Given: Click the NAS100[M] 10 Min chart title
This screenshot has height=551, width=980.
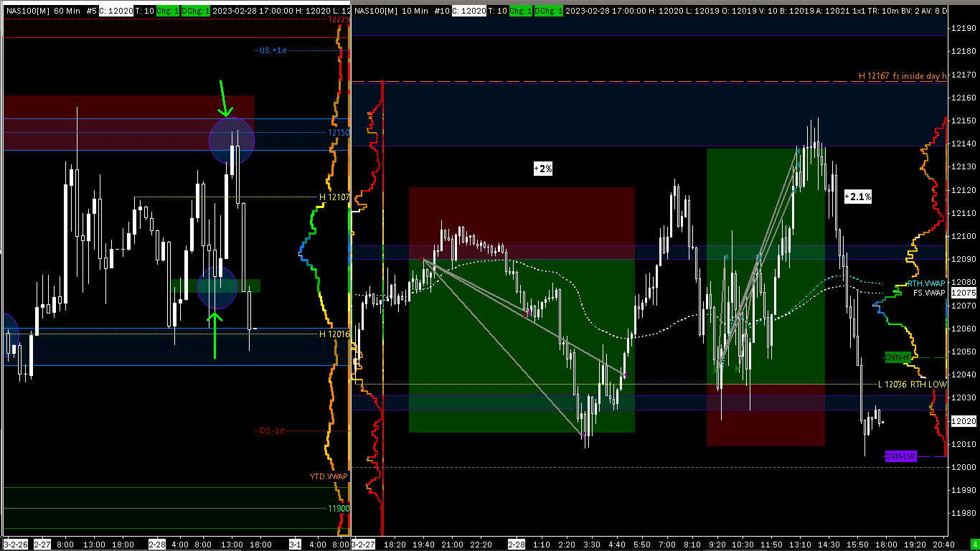Looking at the screenshot, I should (390, 11).
